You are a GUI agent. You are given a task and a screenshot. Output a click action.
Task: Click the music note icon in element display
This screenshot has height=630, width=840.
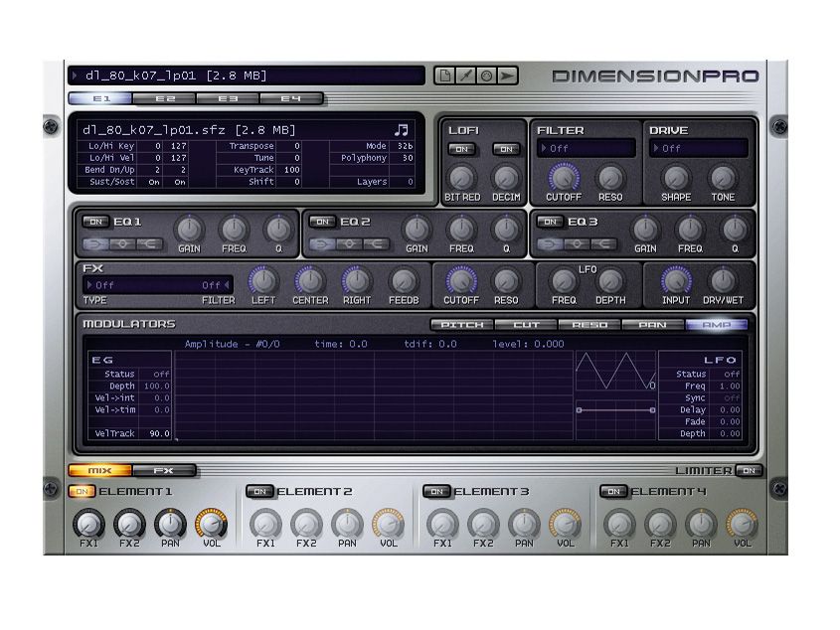click(x=402, y=129)
